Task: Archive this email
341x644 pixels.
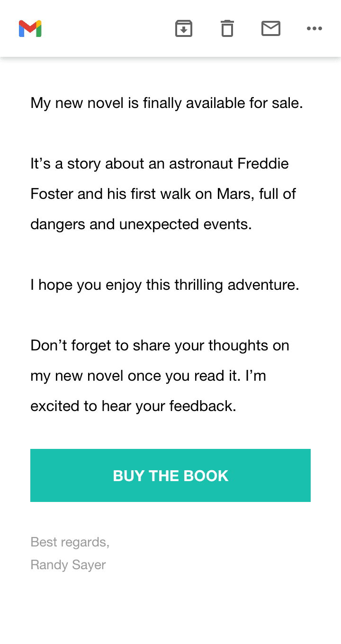Action: 184,29
